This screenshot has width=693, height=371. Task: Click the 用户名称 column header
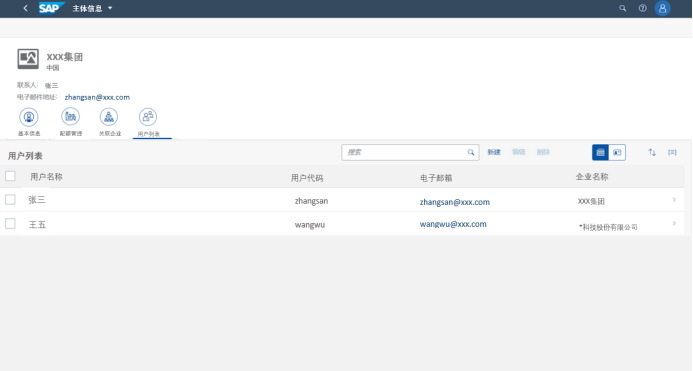click(46, 177)
